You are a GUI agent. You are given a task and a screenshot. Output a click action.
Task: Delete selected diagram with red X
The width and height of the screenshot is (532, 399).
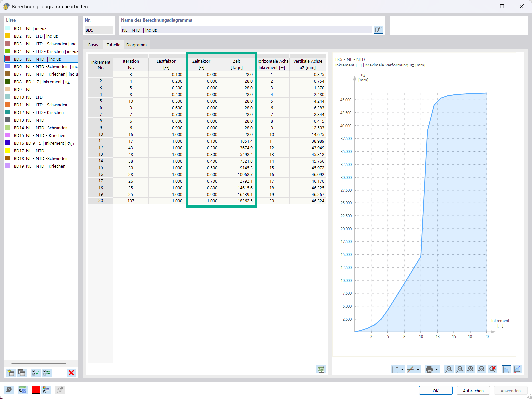click(71, 373)
